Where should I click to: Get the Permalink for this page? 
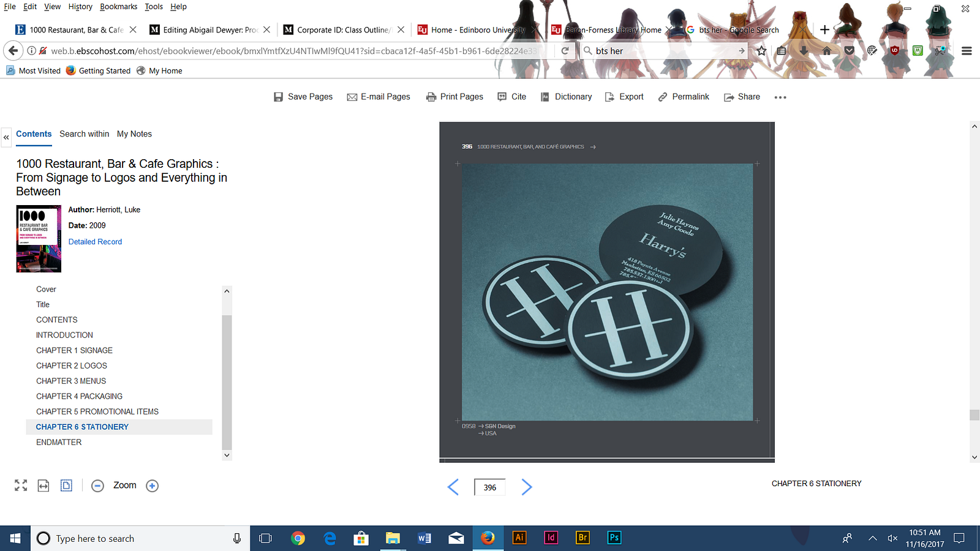(x=684, y=97)
